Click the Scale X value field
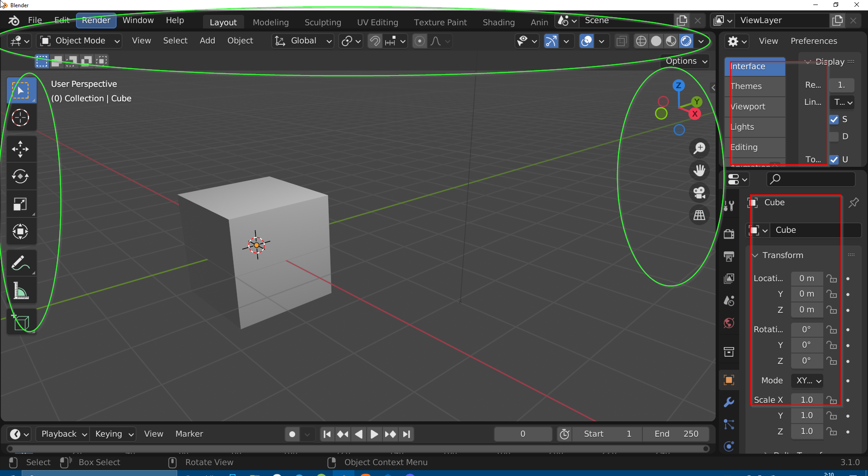Viewport: 868px width, 476px height. click(807, 400)
